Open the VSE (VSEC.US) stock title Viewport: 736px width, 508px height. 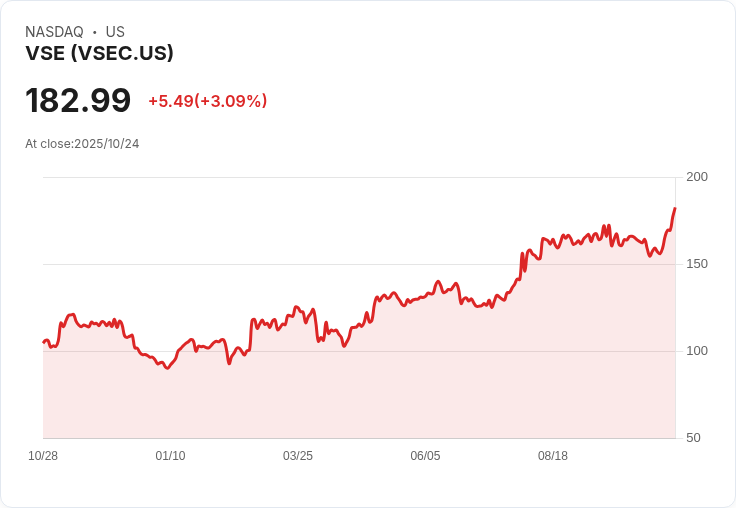coord(99,53)
